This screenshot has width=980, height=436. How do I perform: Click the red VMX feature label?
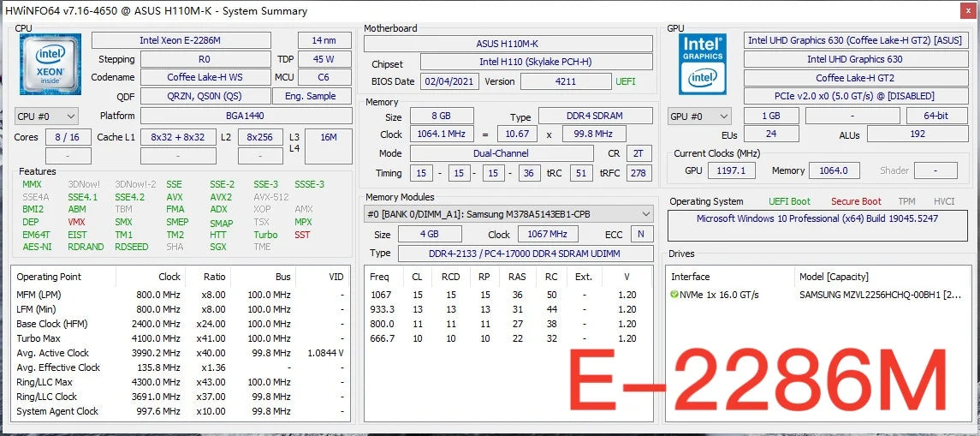point(76,222)
